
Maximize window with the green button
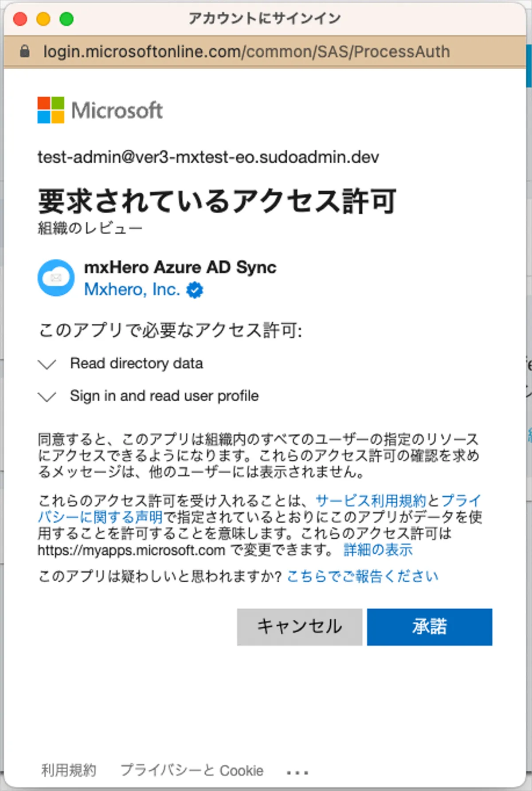point(66,19)
